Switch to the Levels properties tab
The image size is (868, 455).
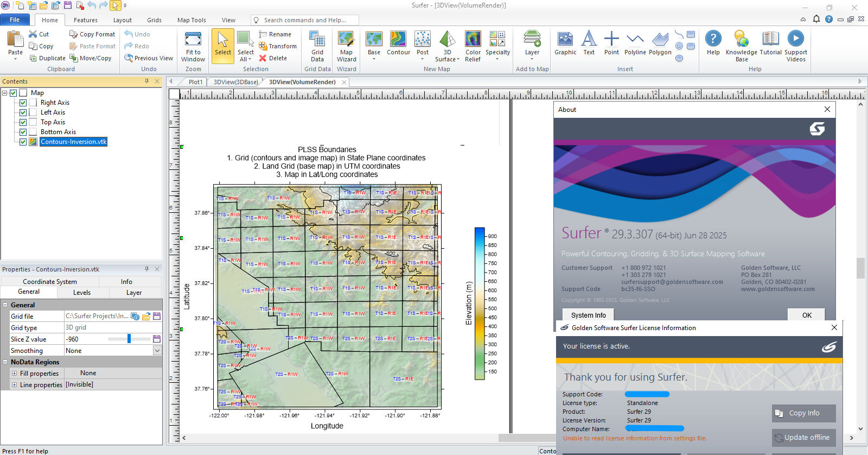pyautogui.click(x=82, y=293)
